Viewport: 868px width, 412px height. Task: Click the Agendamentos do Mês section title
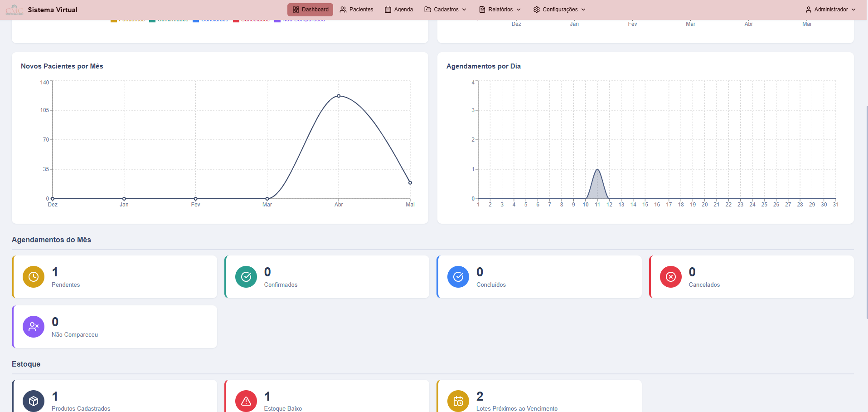[x=51, y=240]
